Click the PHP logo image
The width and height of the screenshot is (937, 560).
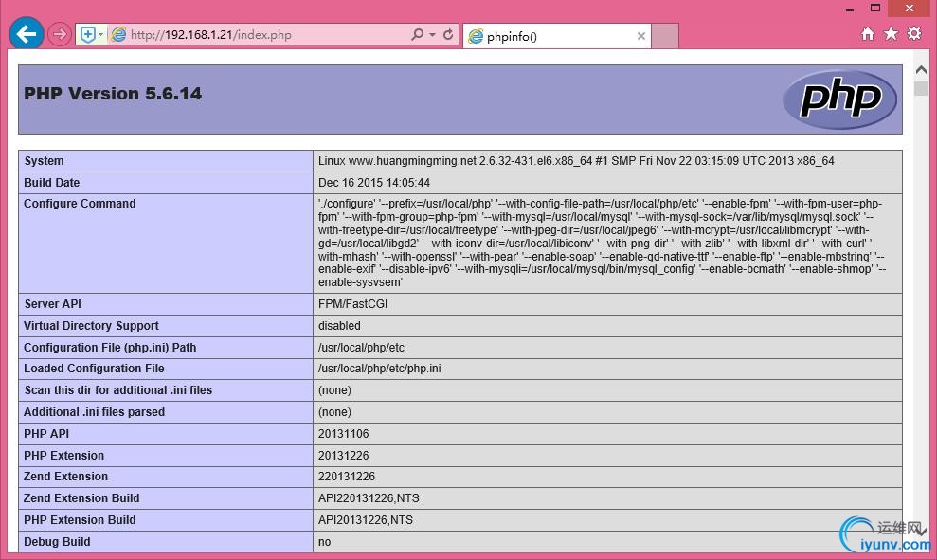839,99
